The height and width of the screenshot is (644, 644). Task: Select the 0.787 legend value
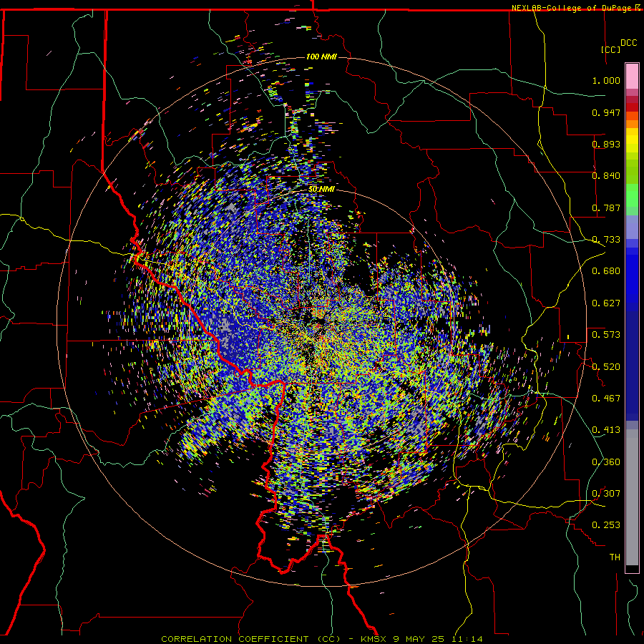pos(606,208)
